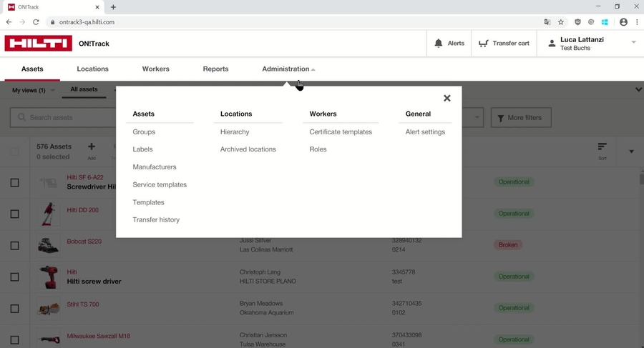Switch to the Locations tab

[92, 69]
